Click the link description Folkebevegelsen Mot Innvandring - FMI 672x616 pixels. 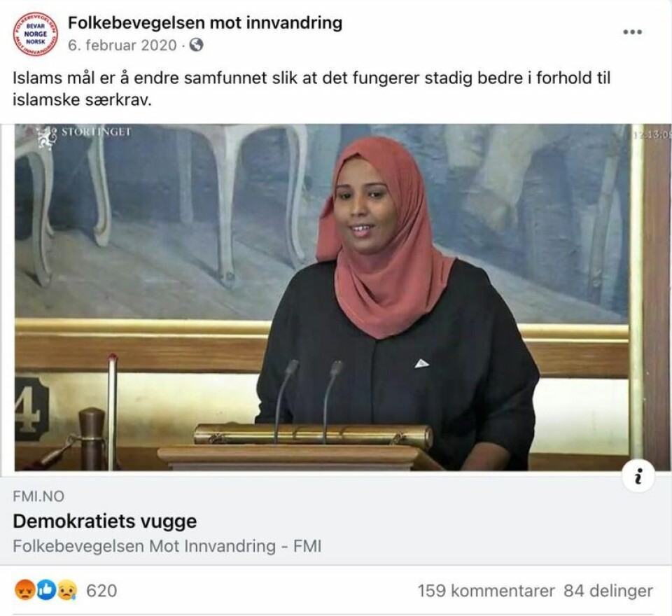(167, 546)
